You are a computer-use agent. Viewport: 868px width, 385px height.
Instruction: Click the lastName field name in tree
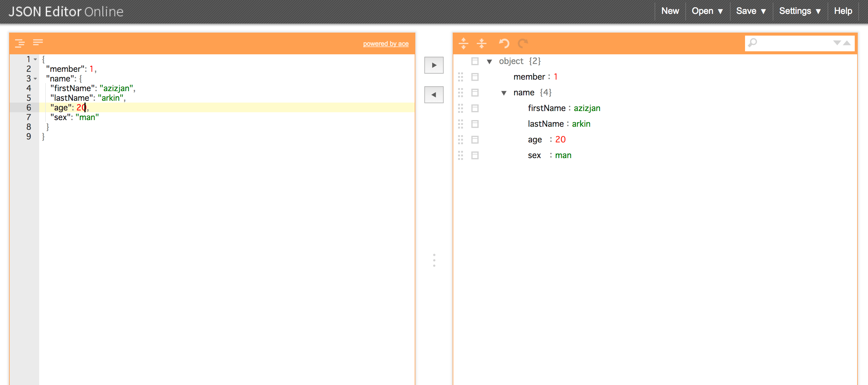coord(546,124)
